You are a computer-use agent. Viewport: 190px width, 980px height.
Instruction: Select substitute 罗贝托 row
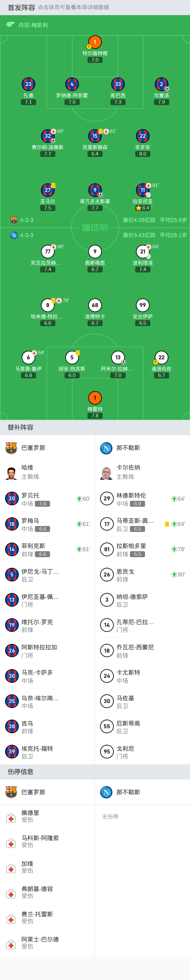(x=47, y=498)
